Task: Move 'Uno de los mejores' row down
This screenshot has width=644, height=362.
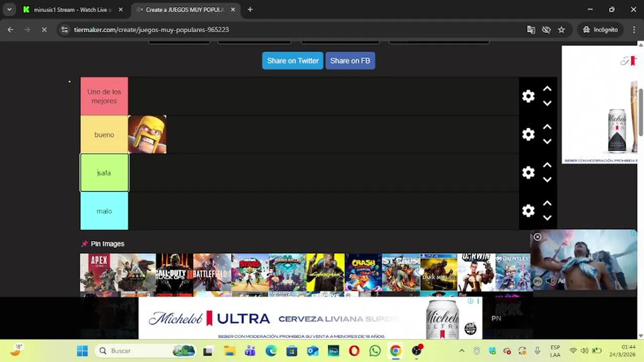Action: [547, 103]
